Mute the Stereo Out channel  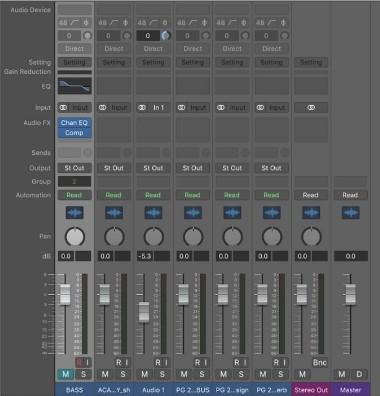click(x=302, y=374)
